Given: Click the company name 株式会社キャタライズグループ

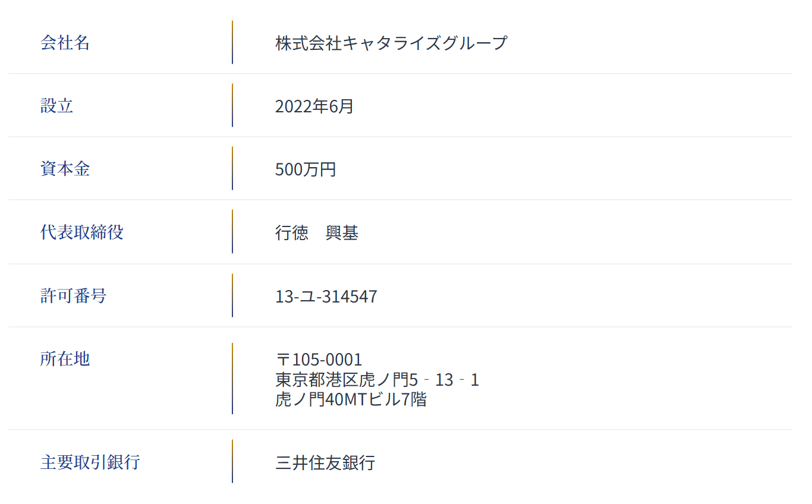Looking at the screenshot, I should [391, 43].
